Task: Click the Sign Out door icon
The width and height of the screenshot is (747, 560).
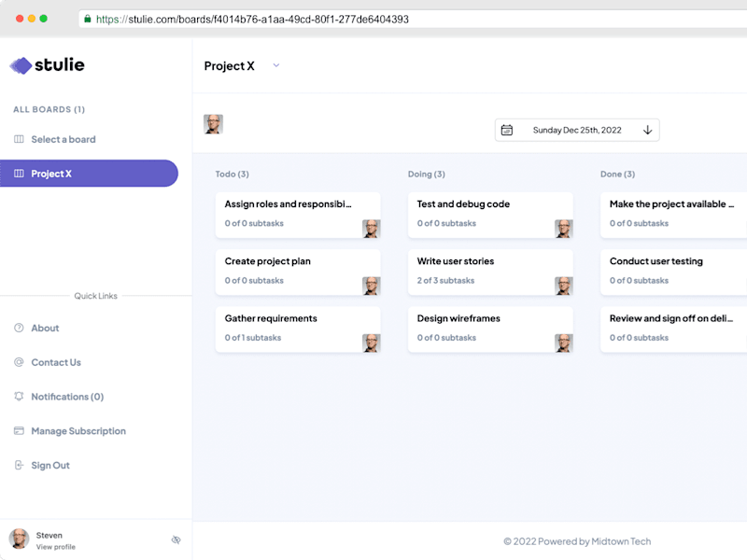Action: [19, 465]
